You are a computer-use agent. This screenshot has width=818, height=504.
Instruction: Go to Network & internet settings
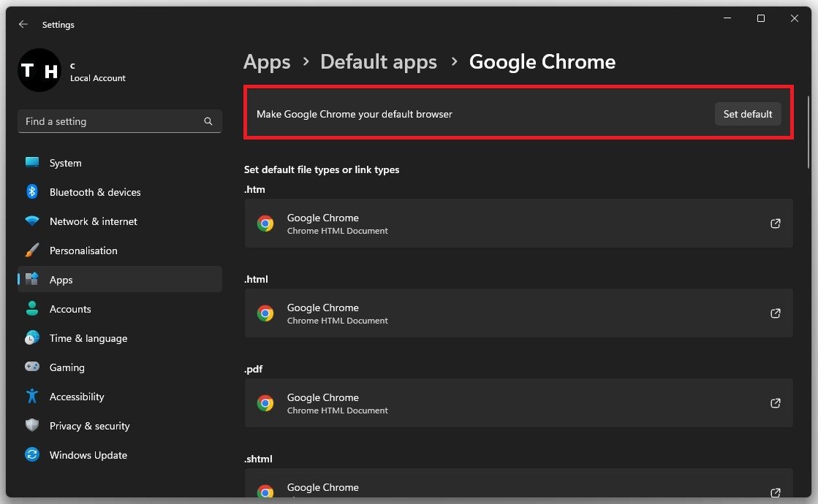(x=93, y=221)
